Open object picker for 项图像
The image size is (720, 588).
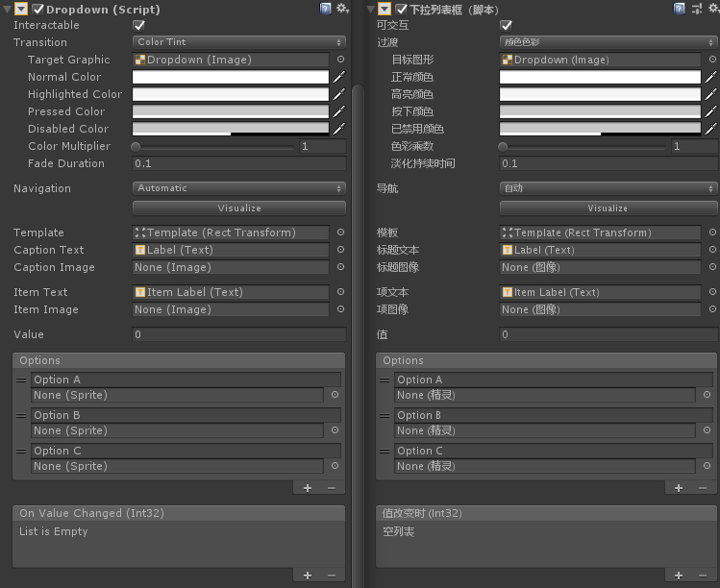pos(712,309)
